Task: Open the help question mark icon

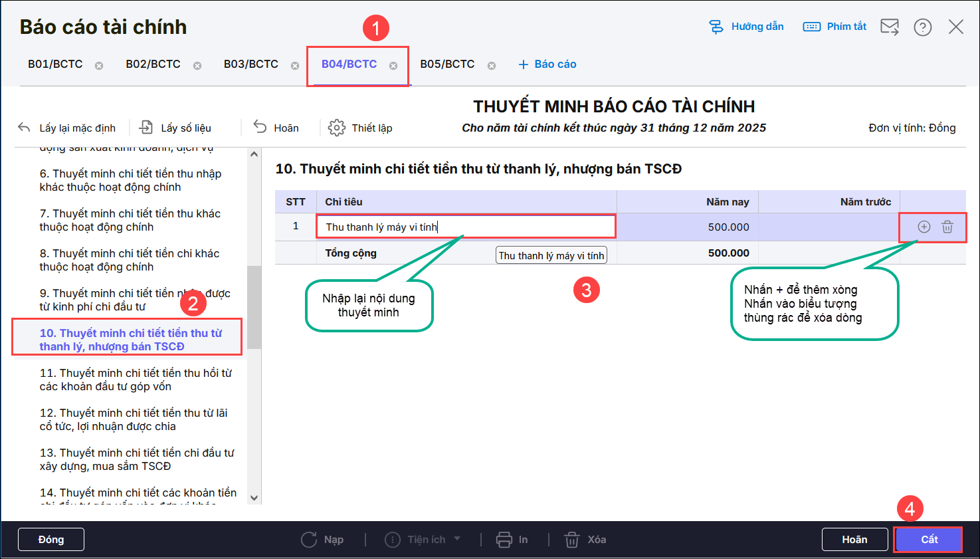Action: [922, 27]
